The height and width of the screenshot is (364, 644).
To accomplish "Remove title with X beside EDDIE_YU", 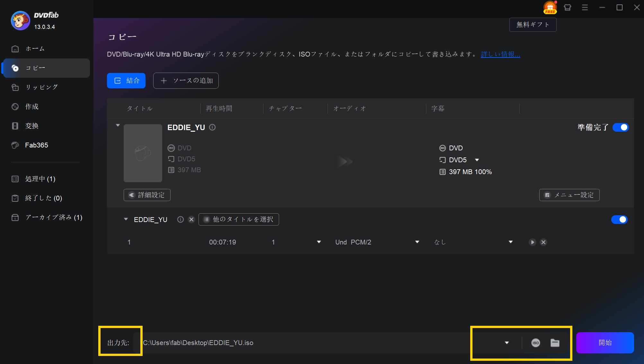I will pos(191,219).
